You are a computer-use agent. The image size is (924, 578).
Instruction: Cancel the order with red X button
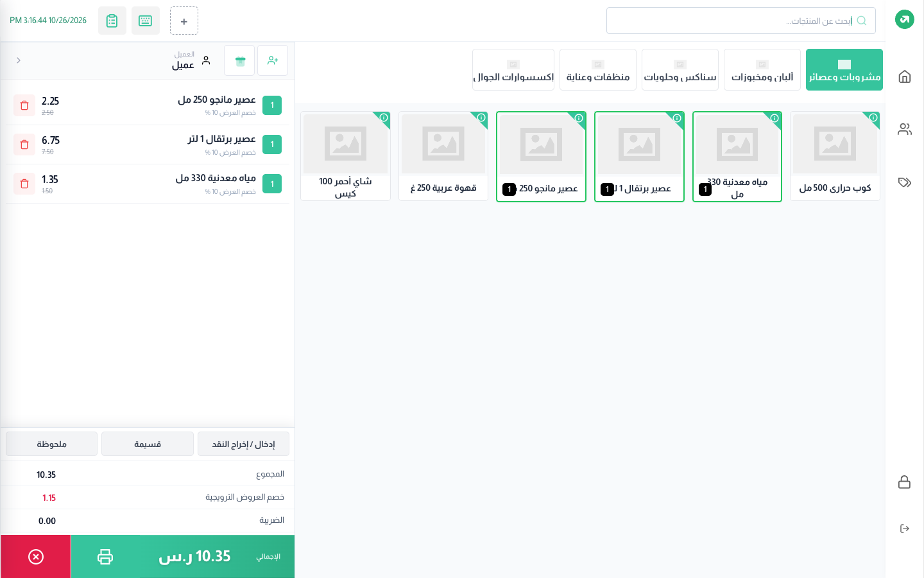click(x=36, y=557)
